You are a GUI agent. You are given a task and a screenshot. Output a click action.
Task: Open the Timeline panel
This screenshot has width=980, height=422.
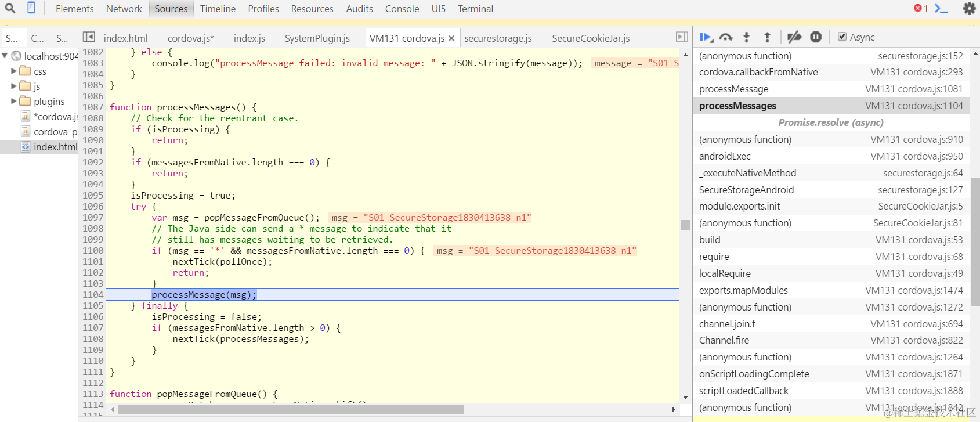pos(218,9)
